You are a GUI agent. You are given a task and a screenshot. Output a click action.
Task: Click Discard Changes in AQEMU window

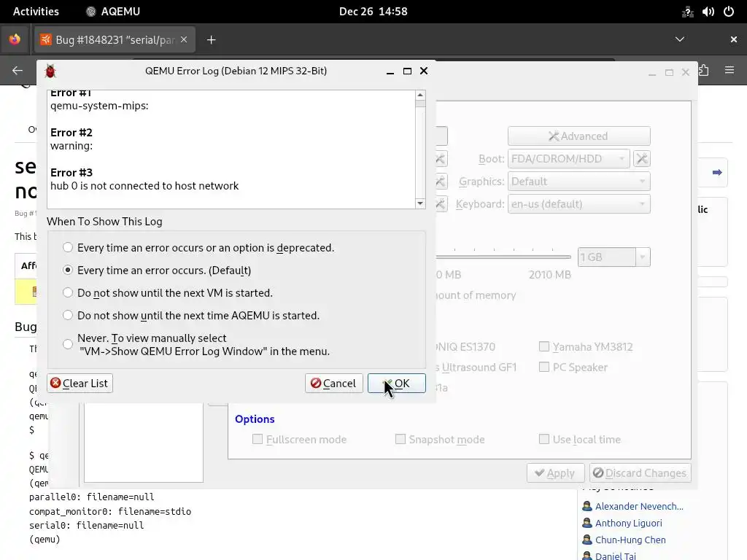click(x=640, y=472)
